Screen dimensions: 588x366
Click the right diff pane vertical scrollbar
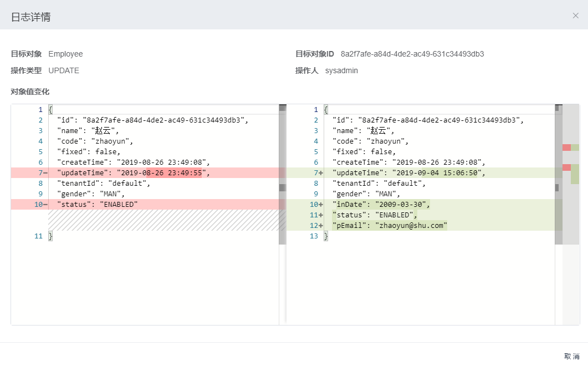click(x=558, y=187)
